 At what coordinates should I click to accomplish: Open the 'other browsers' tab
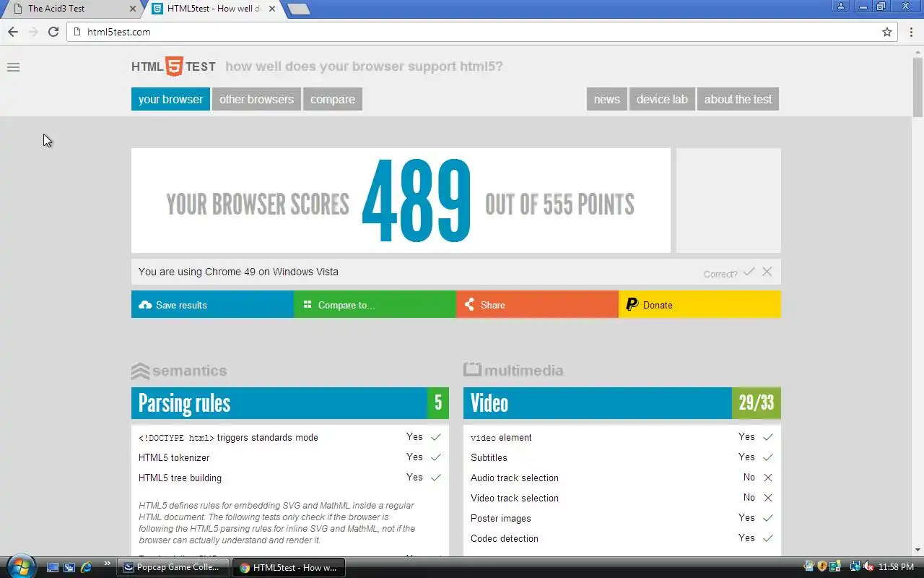256,99
